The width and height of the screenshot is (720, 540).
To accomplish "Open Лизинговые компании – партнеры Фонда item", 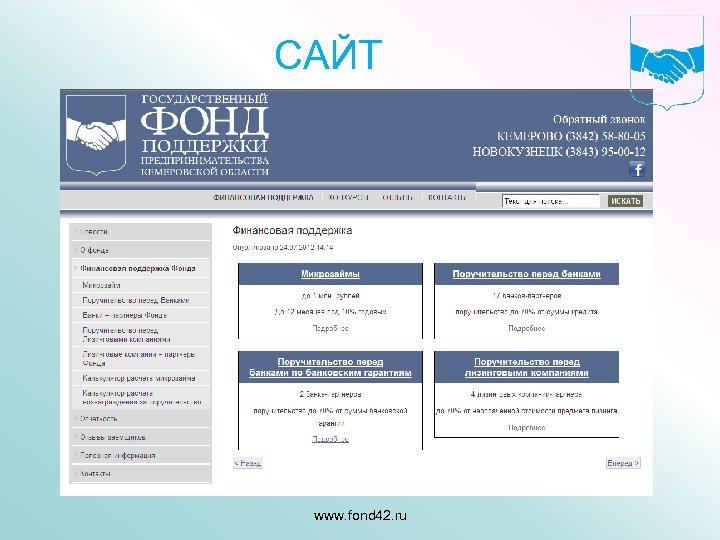I will [x=141, y=359].
